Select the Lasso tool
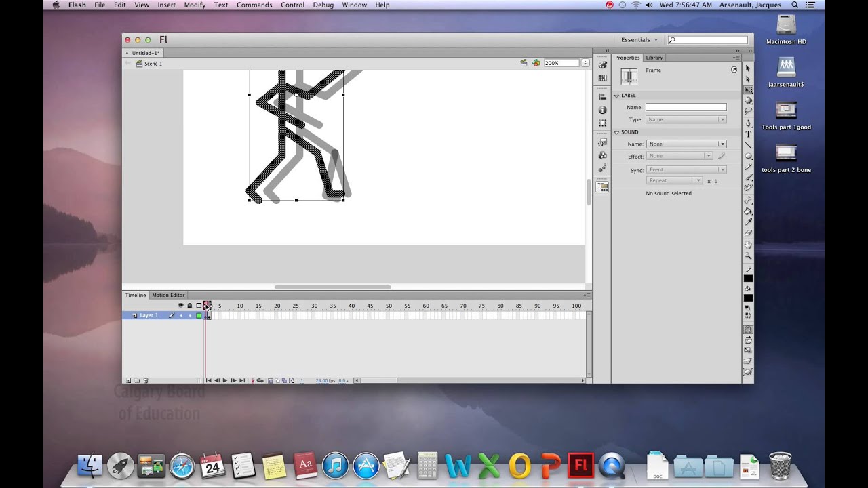This screenshot has height=488, width=868. coord(748,112)
